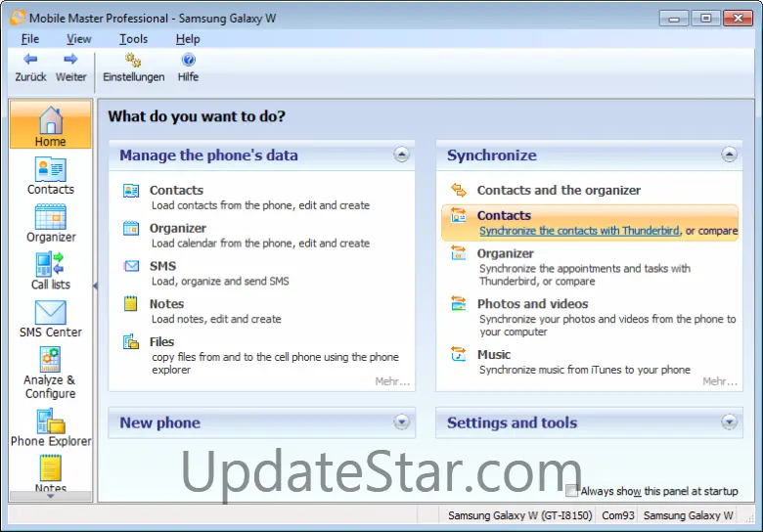Screen dimensions: 763x532
Task: Click the Organizer sync icon under Synchronize
Action: click(x=459, y=253)
